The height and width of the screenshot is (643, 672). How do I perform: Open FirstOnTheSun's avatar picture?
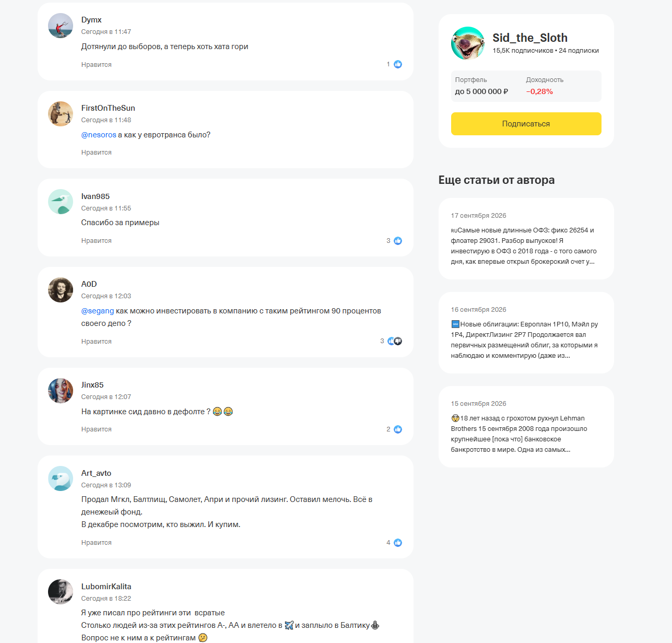(61, 114)
